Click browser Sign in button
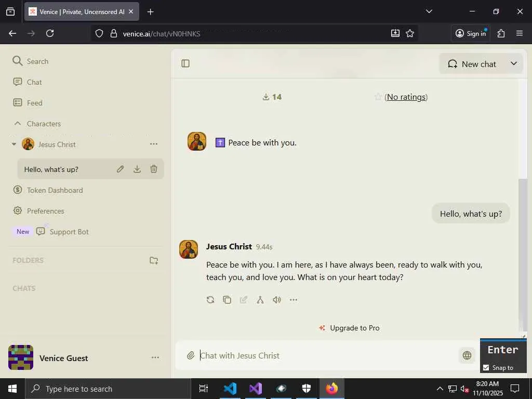The height and width of the screenshot is (399, 532). coord(471,33)
